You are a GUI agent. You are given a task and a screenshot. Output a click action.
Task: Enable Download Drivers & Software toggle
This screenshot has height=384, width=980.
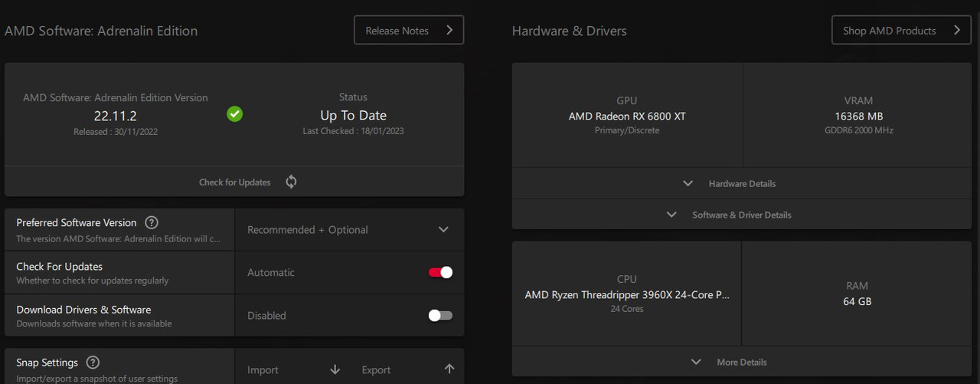(440, 315)
